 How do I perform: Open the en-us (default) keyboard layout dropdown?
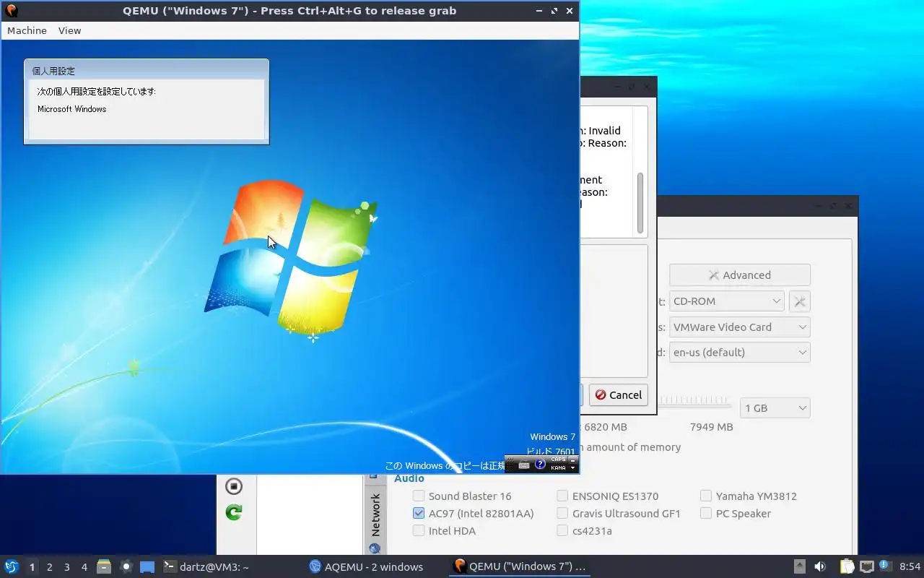[739, 353]
